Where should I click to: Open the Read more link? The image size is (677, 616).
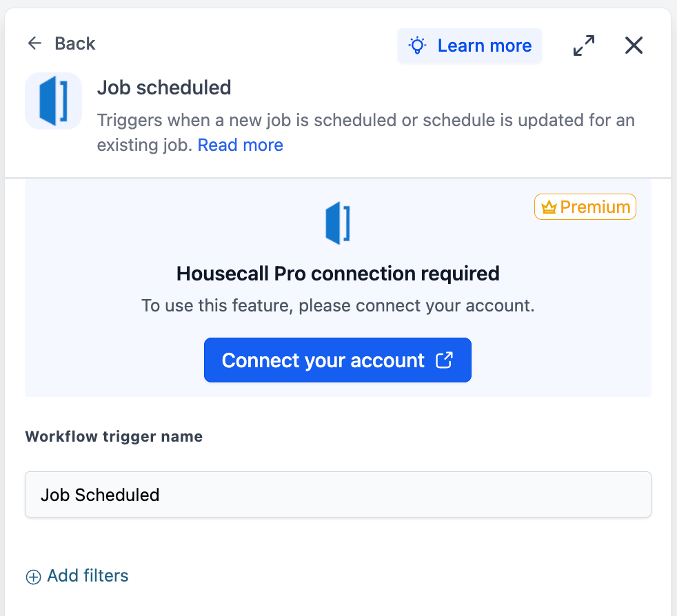point(240,145)
